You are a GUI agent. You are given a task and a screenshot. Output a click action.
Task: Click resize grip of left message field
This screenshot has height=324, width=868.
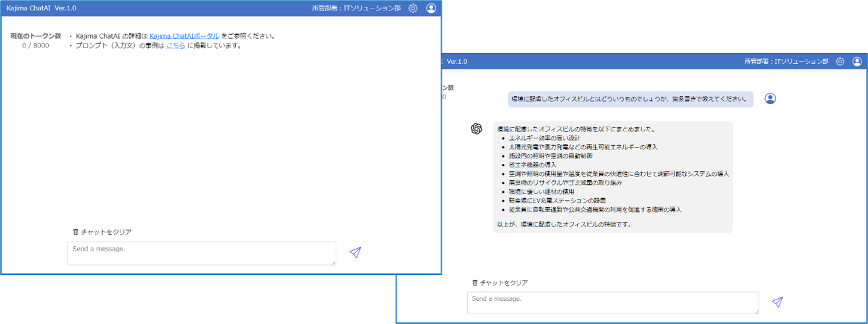pyautogui.click(x=333, y=262)
